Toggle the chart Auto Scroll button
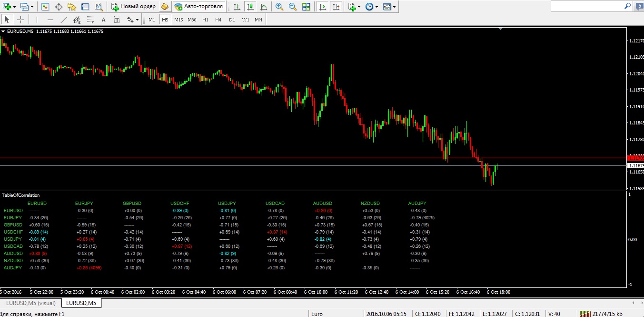644x317 pixels. coord(323,7)
